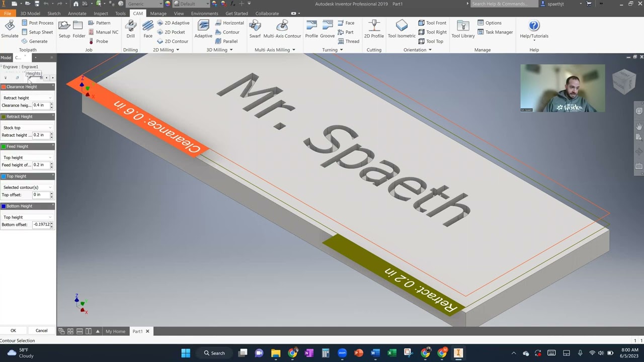This screenshot has height=362, width=644.
Task: Select 2D Contour milling
Action: pyautogui.click(x=173, y=41)
